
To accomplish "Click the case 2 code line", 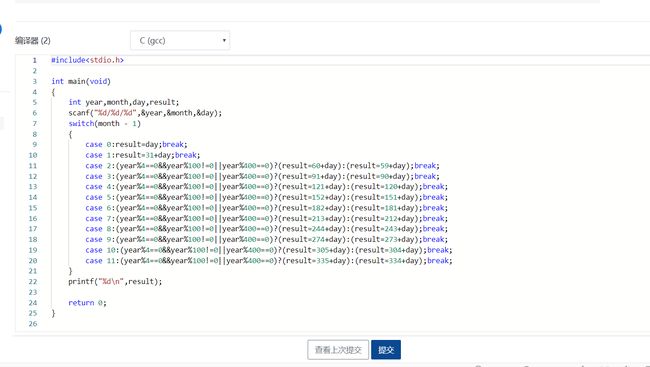I will [x=262, y=165].
